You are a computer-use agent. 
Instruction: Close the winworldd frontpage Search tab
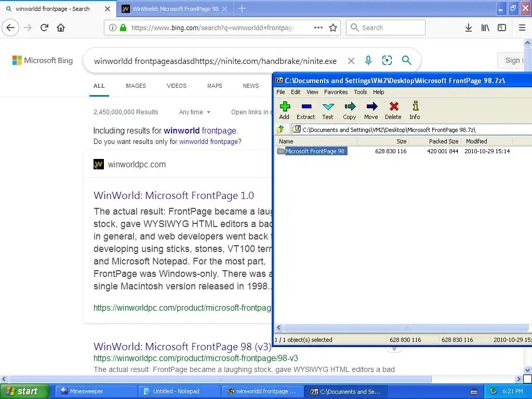click(x=108, y=9)
